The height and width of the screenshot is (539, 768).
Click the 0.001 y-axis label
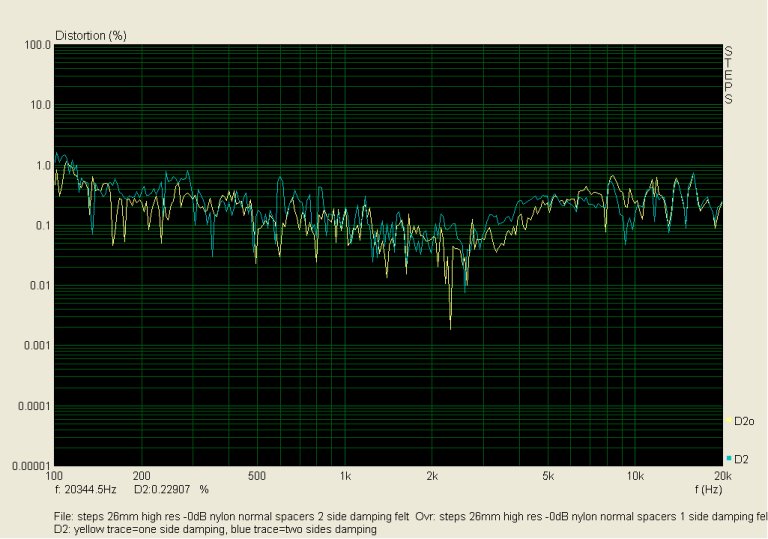click(x=38, y=346)
